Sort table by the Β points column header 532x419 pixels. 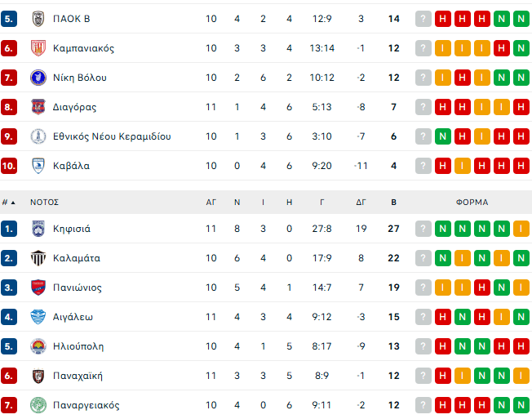(394, 202)
